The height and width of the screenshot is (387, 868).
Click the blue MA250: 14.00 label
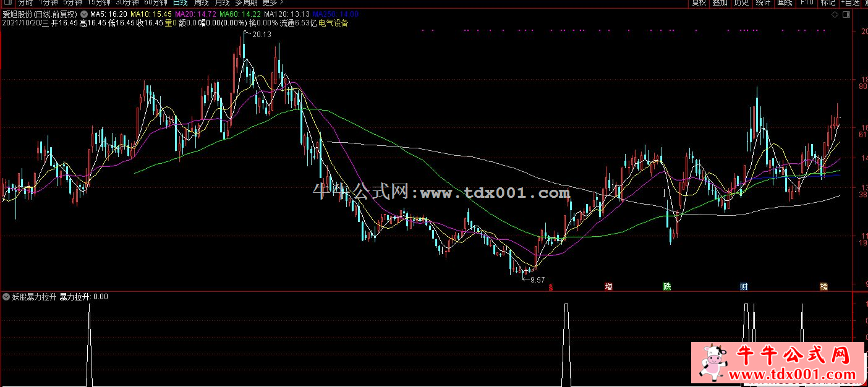[x=335, y=14]
